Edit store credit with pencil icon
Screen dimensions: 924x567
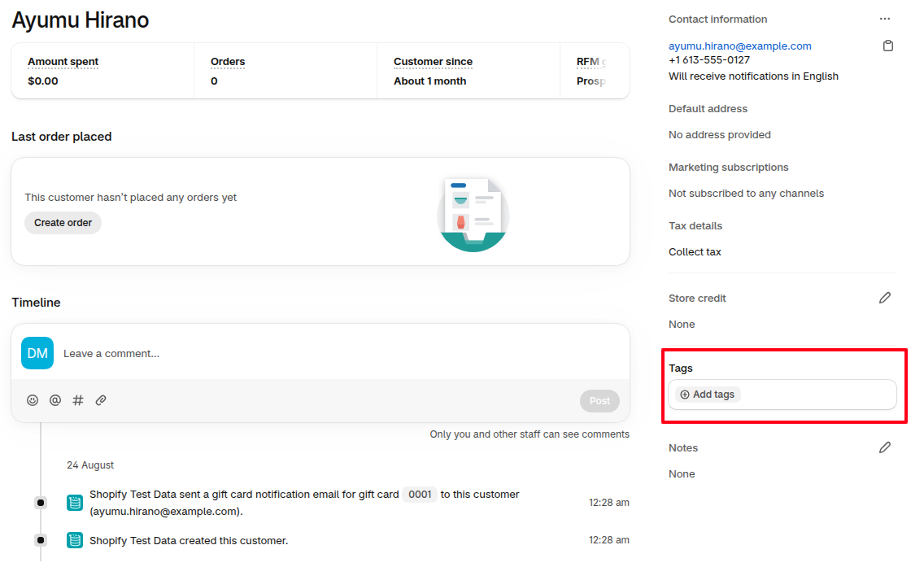click(x=884, y=298)
